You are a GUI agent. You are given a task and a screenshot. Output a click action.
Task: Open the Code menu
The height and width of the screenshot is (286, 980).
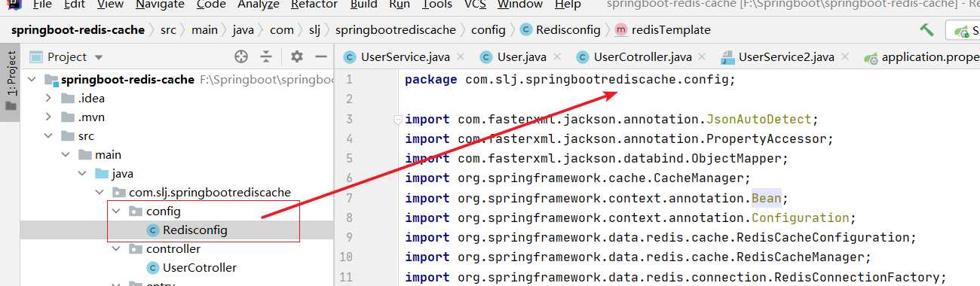(x=211, y=5)
